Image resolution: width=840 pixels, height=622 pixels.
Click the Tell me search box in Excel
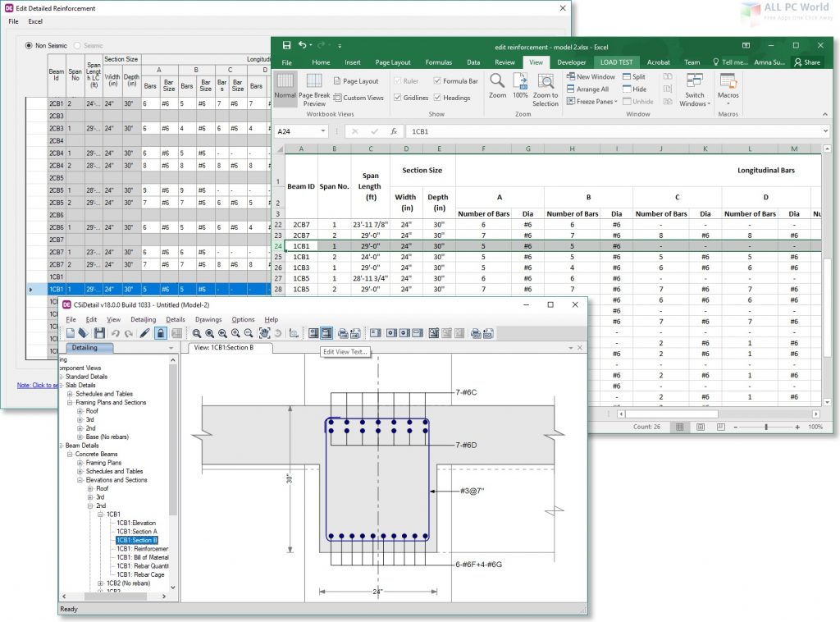tap(730, 62)
